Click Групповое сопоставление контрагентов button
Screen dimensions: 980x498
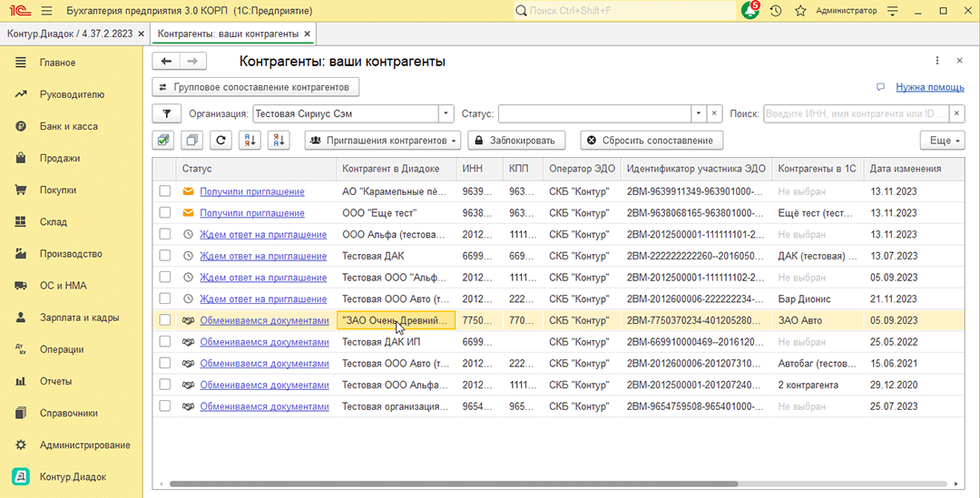pyautogui.click(x=256, y=87)
